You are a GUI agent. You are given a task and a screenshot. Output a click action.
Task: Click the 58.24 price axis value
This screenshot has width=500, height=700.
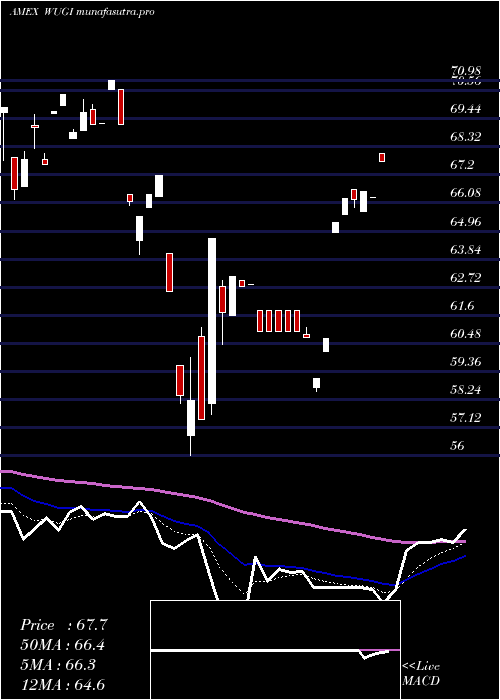(466, 390)
